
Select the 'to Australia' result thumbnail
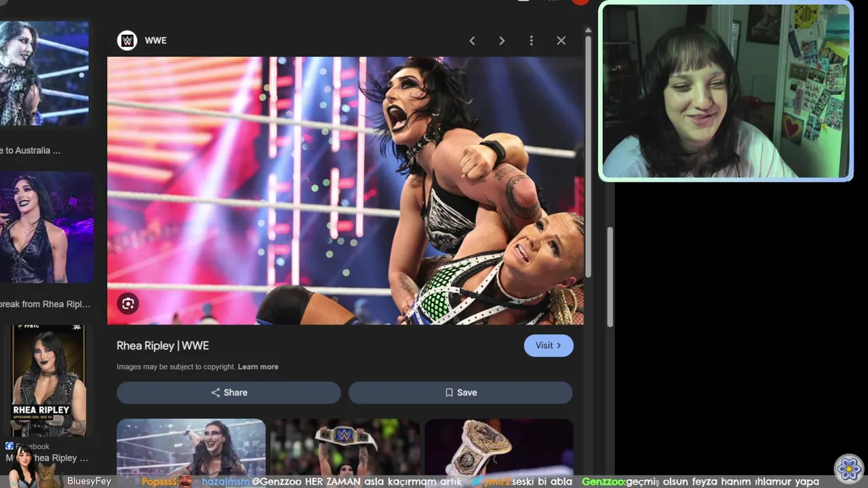(x=44, y=73)
